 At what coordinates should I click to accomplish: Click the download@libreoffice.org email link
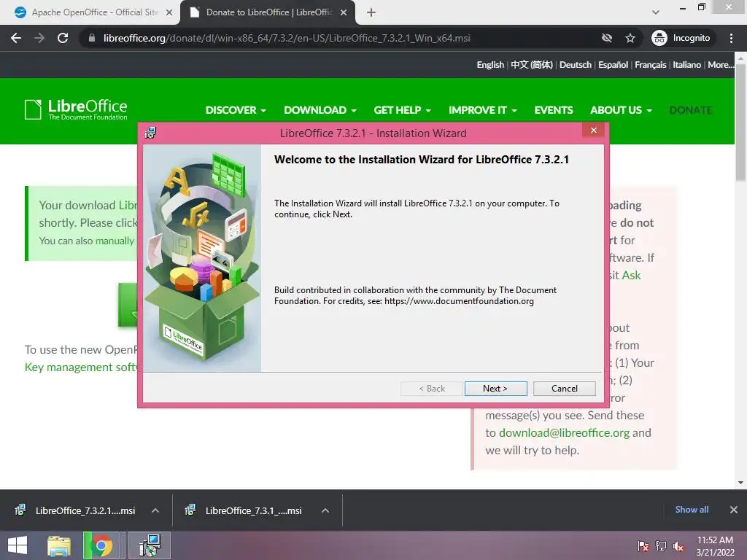pos(564,433)
